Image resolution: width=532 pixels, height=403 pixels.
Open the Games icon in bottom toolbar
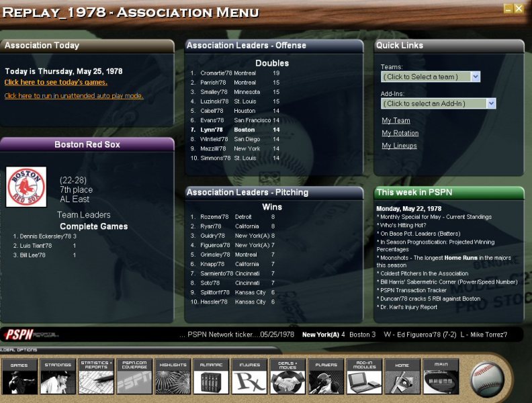click(19, 377)
